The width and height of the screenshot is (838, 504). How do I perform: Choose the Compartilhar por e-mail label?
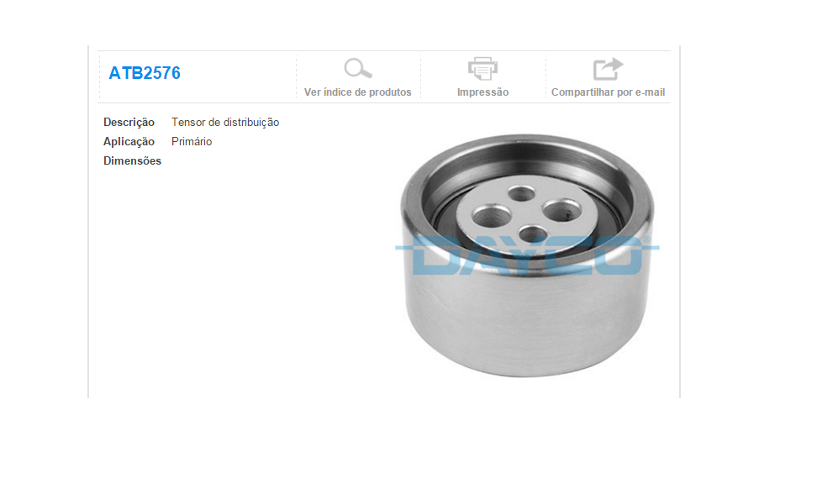tap(609, 92)
